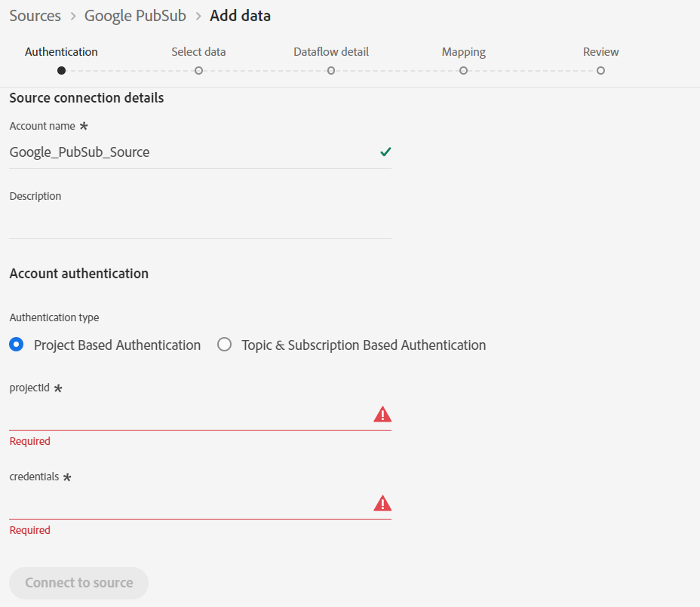The image size is (700, 607).
Task: Click the asterisk beside credentials label
Action: click(x=67, y=477)
